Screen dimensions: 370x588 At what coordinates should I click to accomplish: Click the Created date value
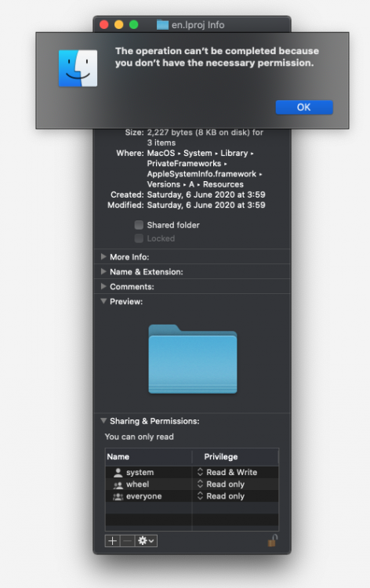click(206, 194)
